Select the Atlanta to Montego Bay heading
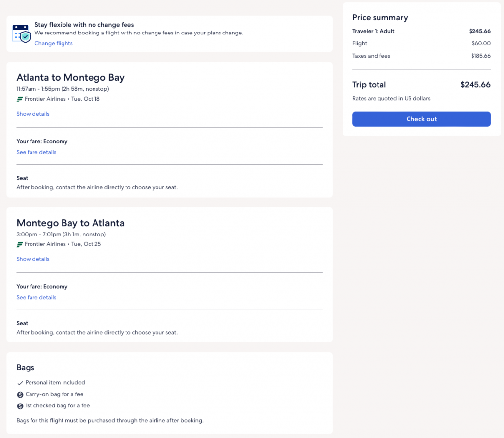Image resolution: width=504 pixels, height=438 pixels. tap(70, 78)
